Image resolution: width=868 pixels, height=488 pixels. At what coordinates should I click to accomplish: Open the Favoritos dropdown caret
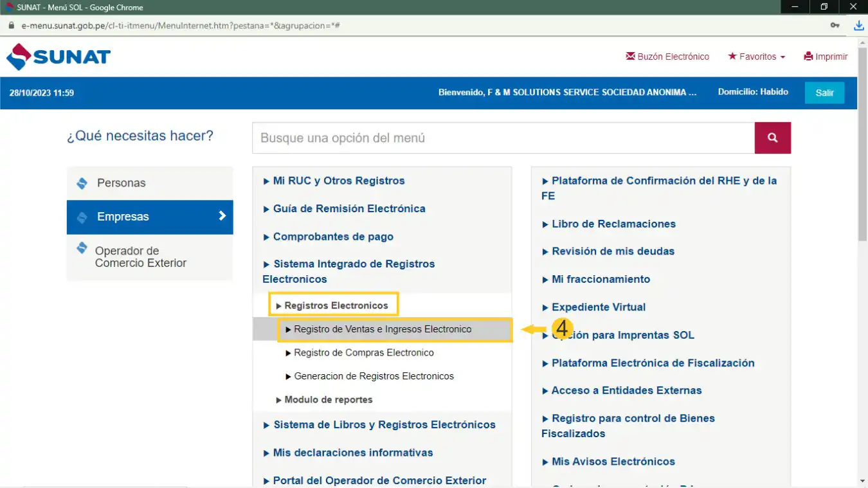[x=782, y=57]
